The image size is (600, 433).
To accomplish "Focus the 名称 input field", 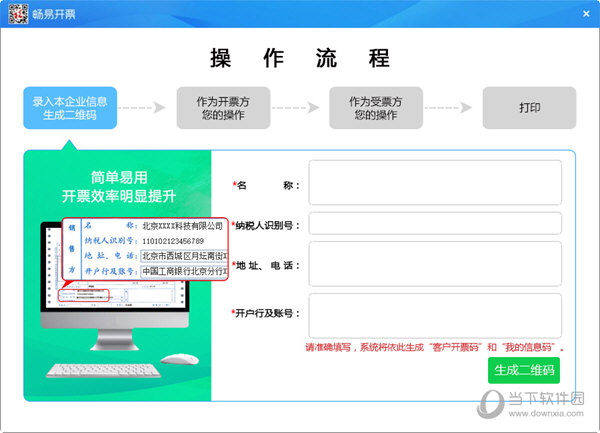I will (x=435, y=182).
